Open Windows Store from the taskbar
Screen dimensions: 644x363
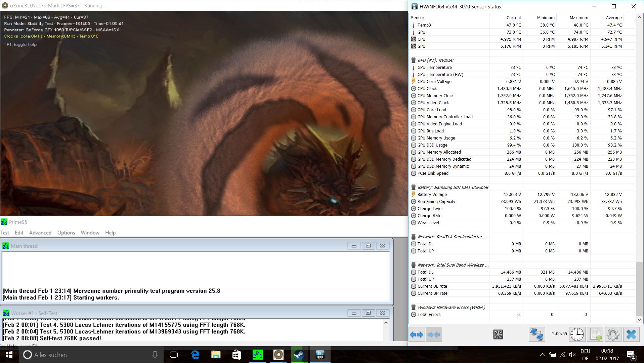click(x=237, y=355)
